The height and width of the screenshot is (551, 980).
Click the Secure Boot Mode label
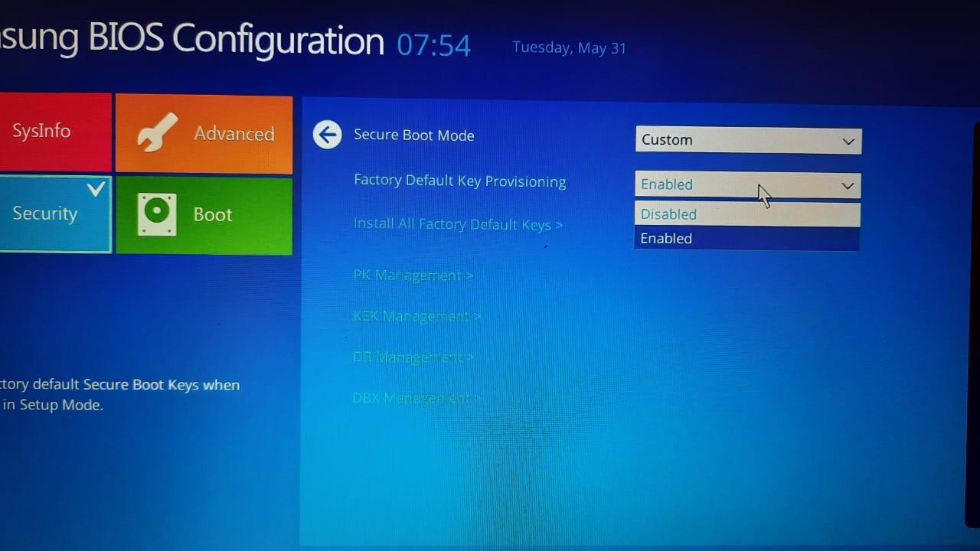(x=414, y=135)
